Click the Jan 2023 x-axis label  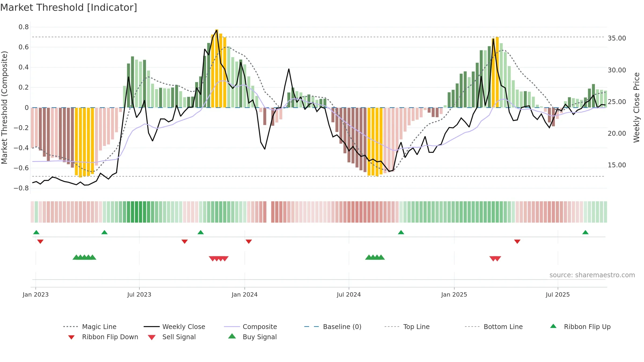click(x=36, y=295)
